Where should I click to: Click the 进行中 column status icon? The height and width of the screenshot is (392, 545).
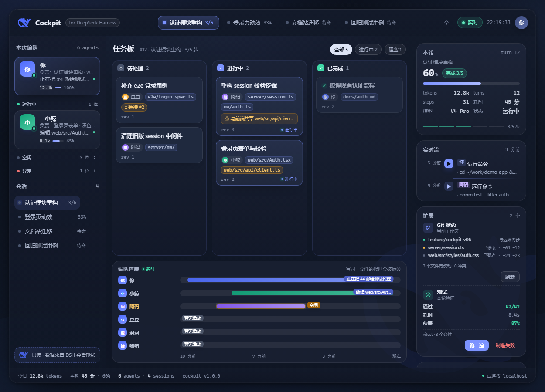point(221,68)
